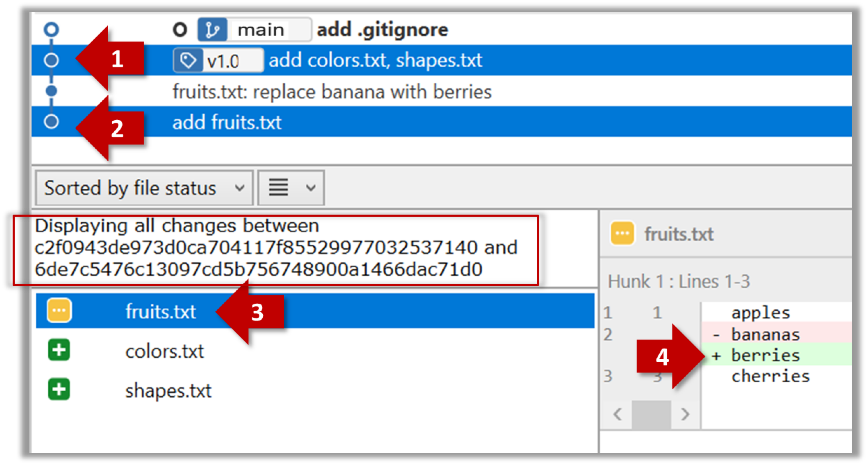Click the filled graph node of the berries commit
Image resolution: width=868 pixels, height=465 pixels.
(x=51, y=91)
